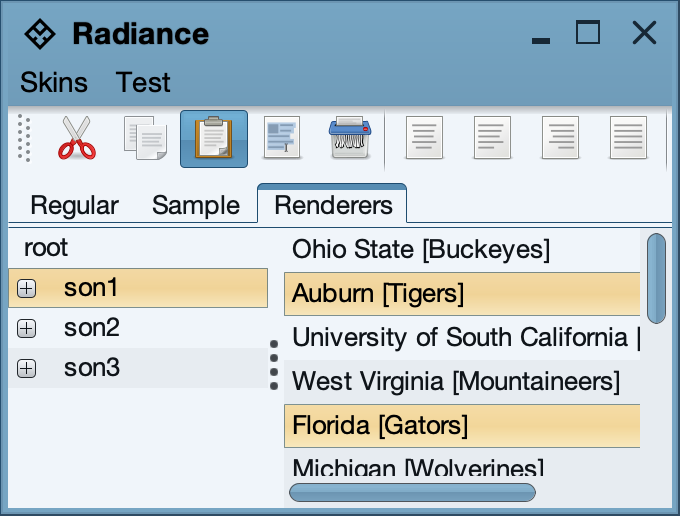Select University of South California list item
The image size is (680, 516).
pos(462,338)
